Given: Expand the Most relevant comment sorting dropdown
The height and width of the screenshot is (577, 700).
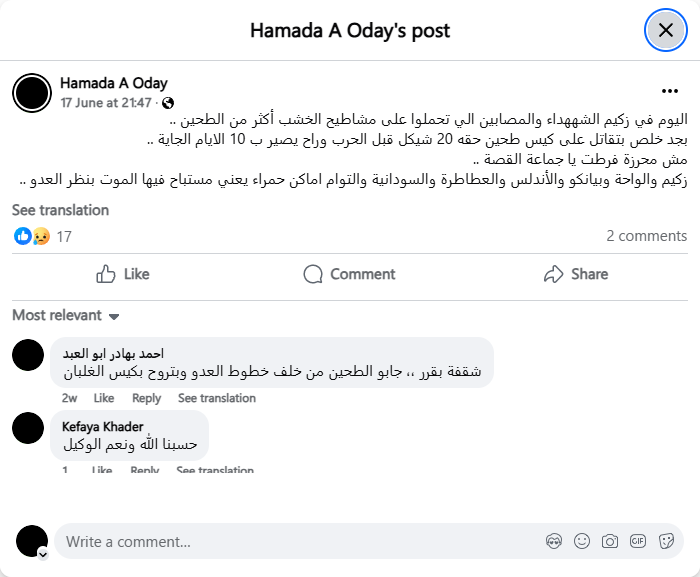Looking at the screenshot, I should pos(66,316).
